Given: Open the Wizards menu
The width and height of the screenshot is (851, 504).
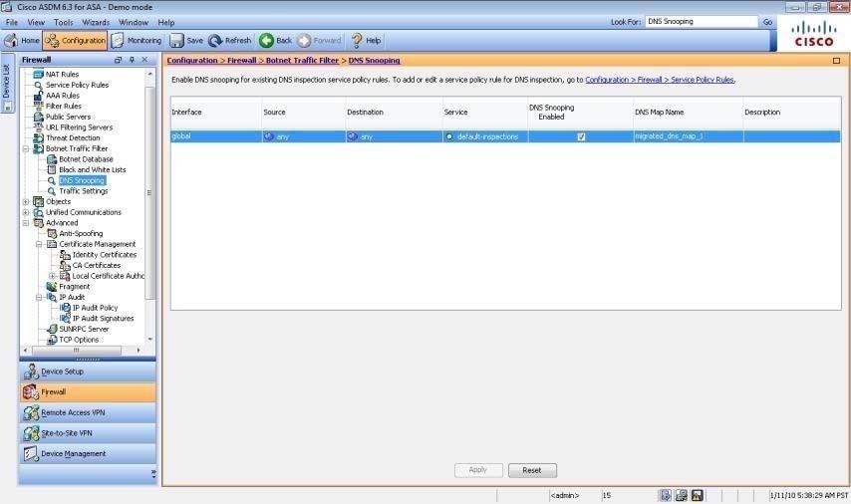Looking at the screenshot, I should coord(96,23).
